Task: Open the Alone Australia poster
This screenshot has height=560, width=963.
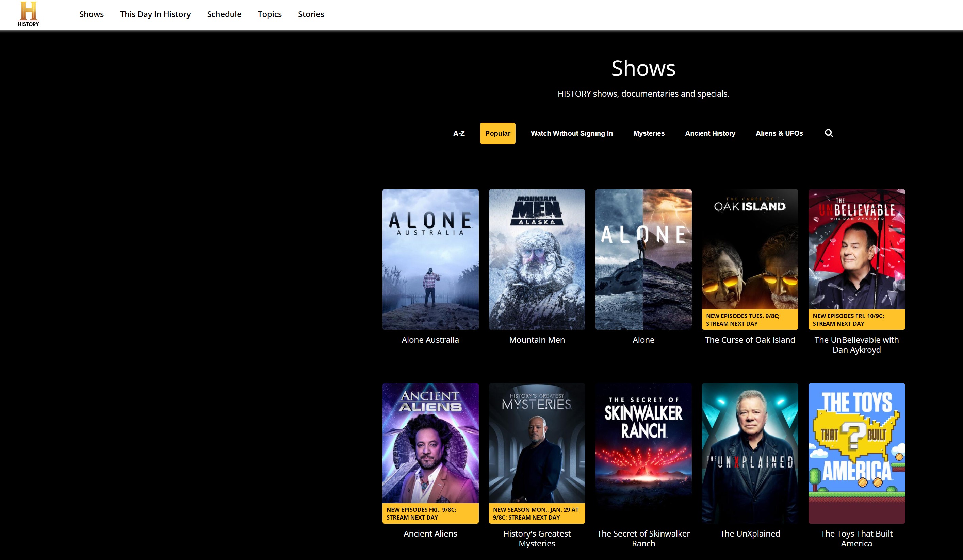Action: point(430,259)
